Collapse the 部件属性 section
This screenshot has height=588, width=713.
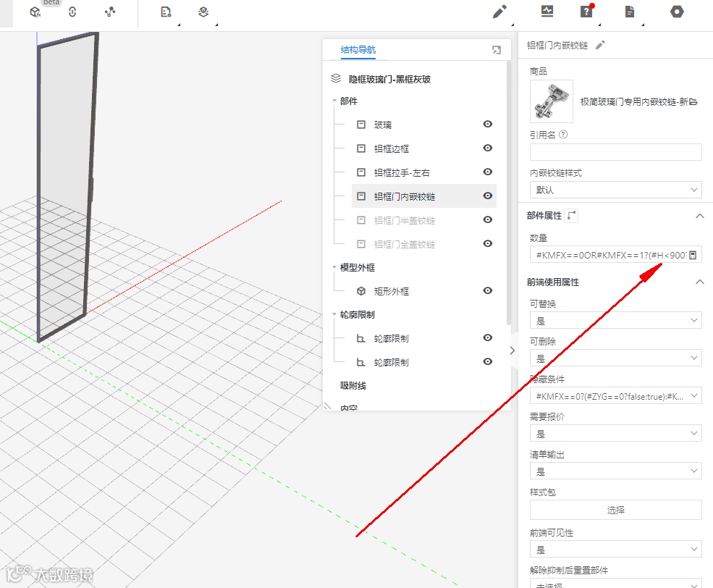(x=700, y=216)
